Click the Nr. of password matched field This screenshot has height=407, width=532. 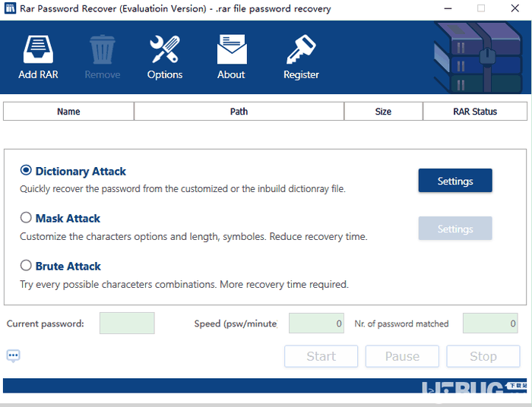tap(490, 323)
